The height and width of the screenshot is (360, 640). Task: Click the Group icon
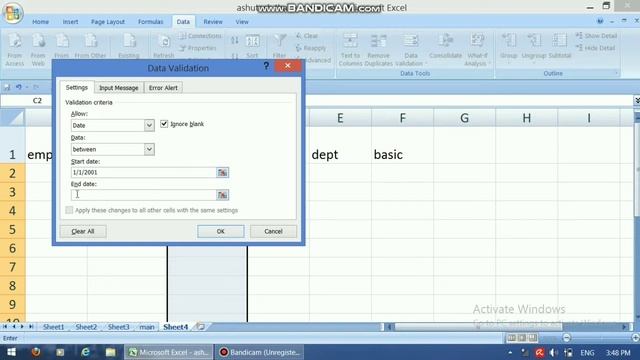pos(509,41)
